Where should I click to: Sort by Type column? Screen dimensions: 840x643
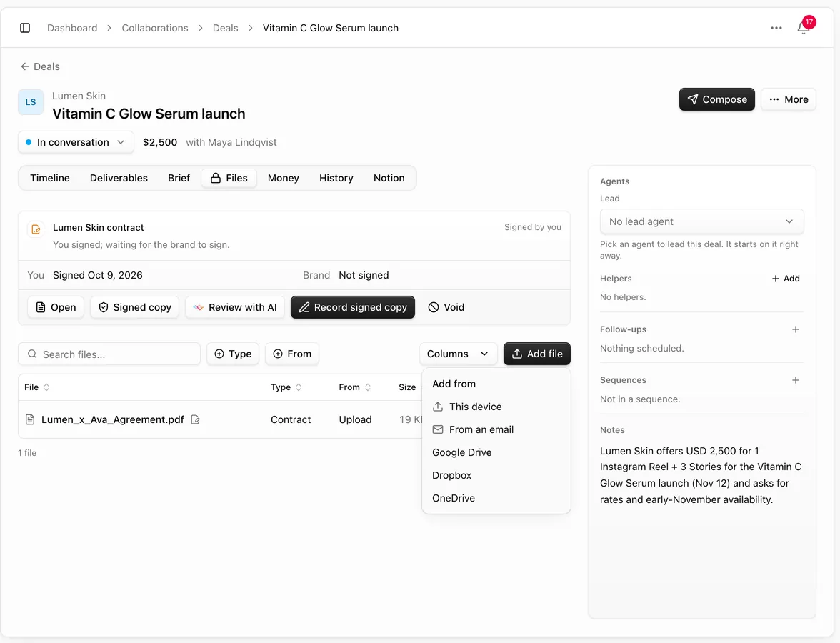click(286, 387)
